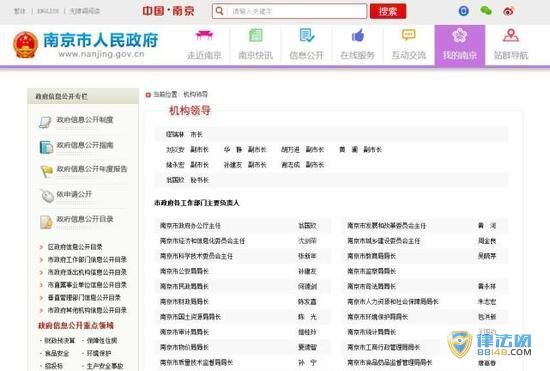
Task: Click the 机构导 breadcrumb text
Action: (196, 94)
